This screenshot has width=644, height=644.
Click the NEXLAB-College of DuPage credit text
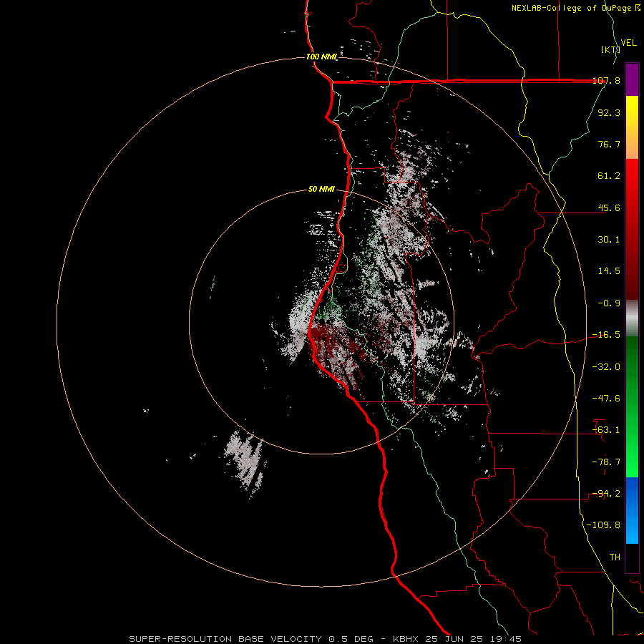(x=576, y=8)
